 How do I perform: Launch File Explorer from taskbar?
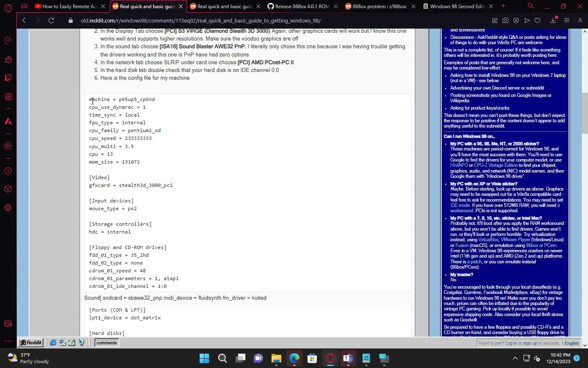pyautogui.click(x=276, y=359)
